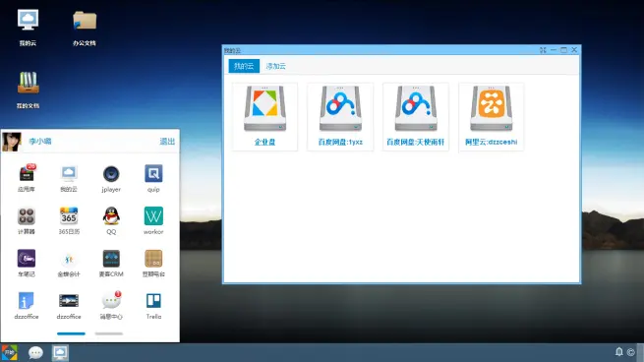Switch to the 添加云 tab
Image resolution: width=644 pixels, height=362 pixels.
pos(276,66)
